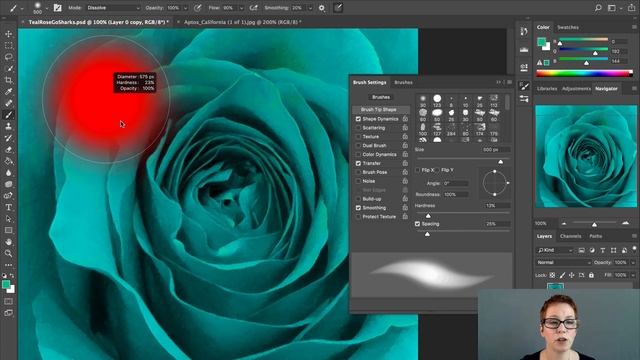640x360 pixels.
Task: Disable Shape Dynamics checkbox
Action: point(358,119)
